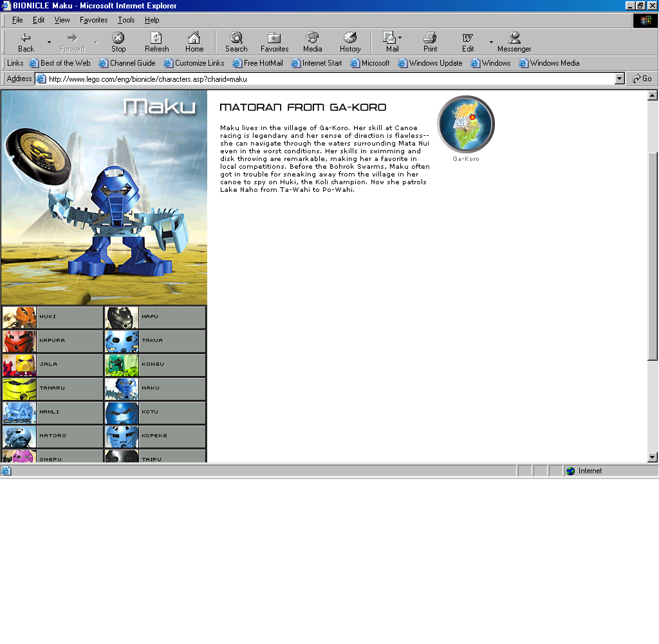This screenshot has width=659, height=644.
Task: Open the Search toolbar icon
Action: pos(236,38)
